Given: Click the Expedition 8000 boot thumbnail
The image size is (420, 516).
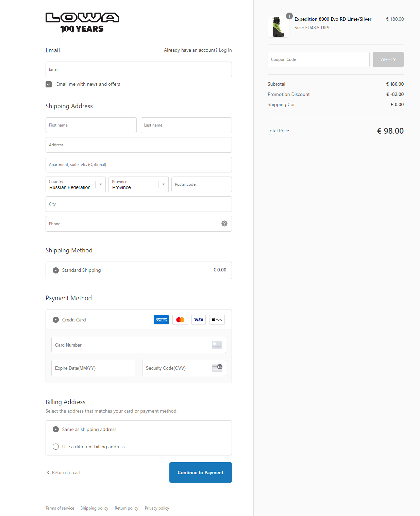Looking at the screenshot, I should (x=279, y=27).
